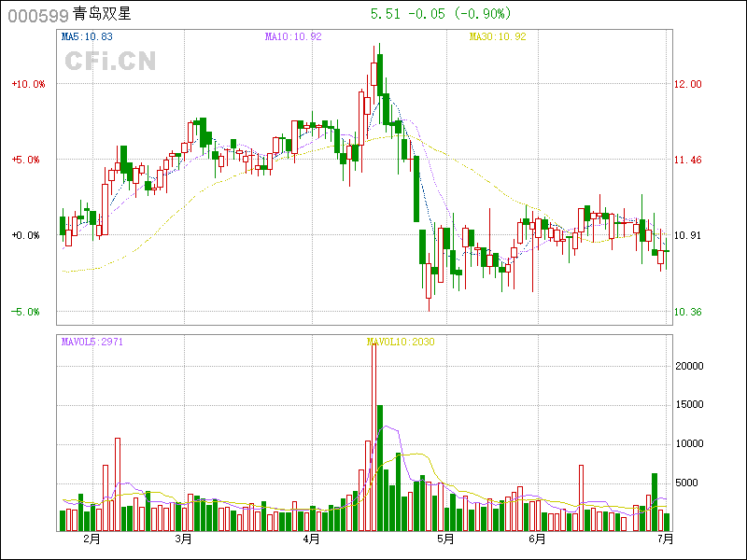This screenshot has height=560, width=747.
Task: Select the 5月 date marker
Action: [444, 539]
